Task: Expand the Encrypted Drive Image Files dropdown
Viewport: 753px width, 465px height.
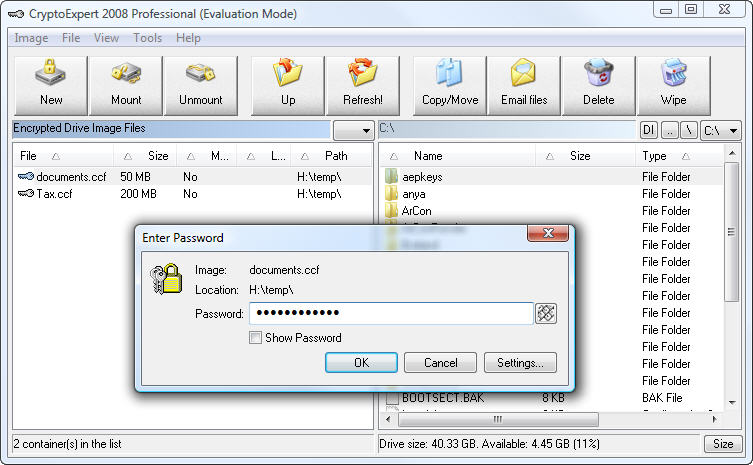Action: (353, 130)
